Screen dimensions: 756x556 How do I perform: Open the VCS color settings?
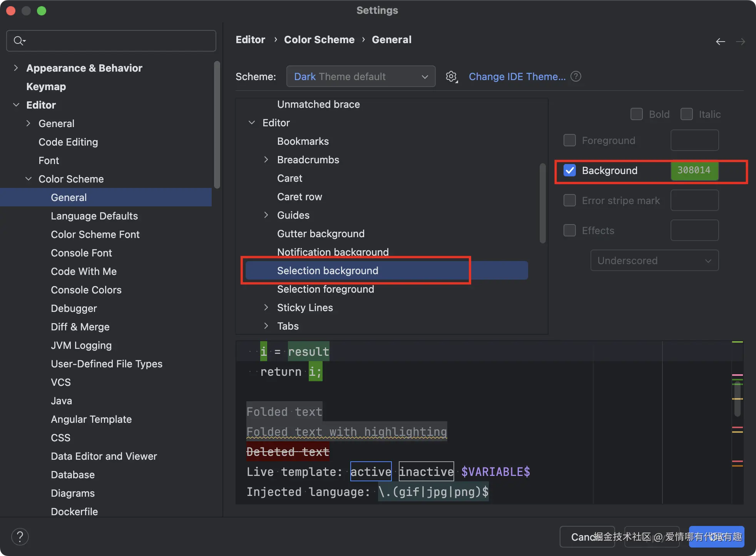click(x=61, y=382)
